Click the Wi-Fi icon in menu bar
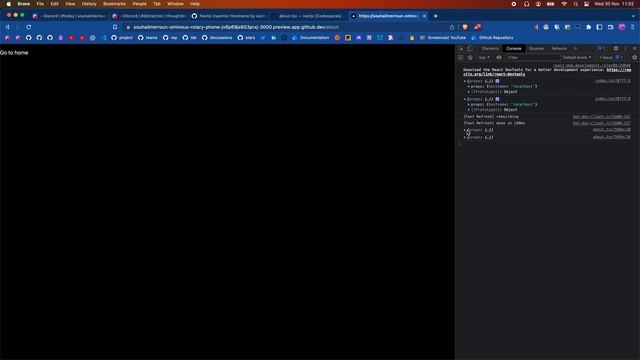The height and width of the screenshot is (360, 640). 564,4
